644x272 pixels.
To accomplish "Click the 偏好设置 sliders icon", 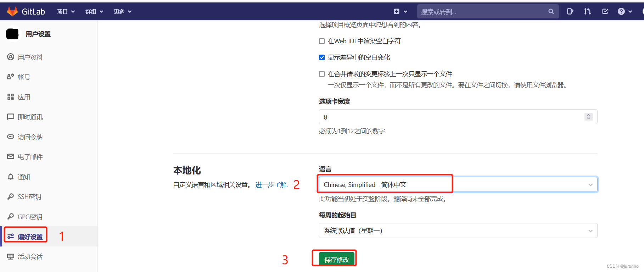I will tap(11, 236).
